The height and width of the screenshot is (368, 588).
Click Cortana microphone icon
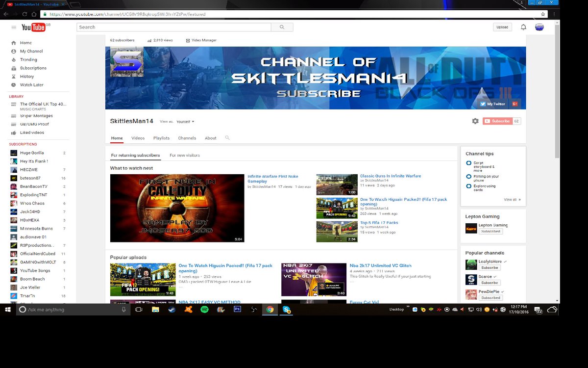[123, 310]
